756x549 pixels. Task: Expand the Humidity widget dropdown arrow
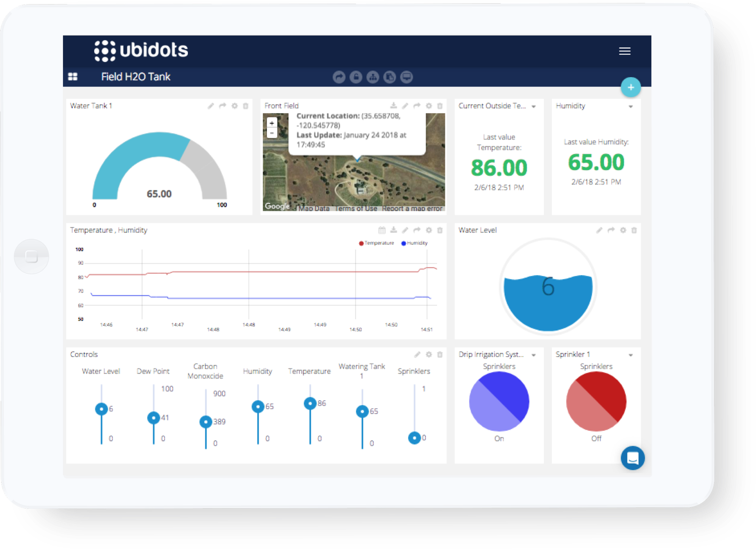click(x=631, y=107)
